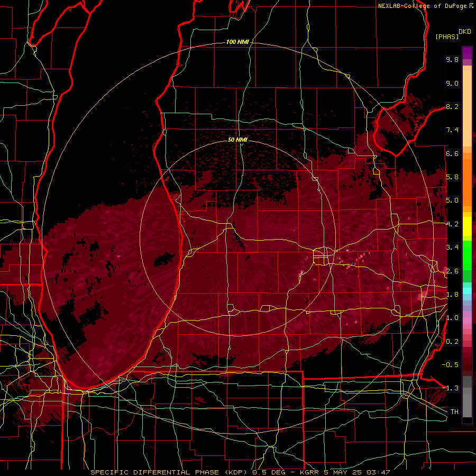Click the 5.8 scale value

[x=452, y=177]
